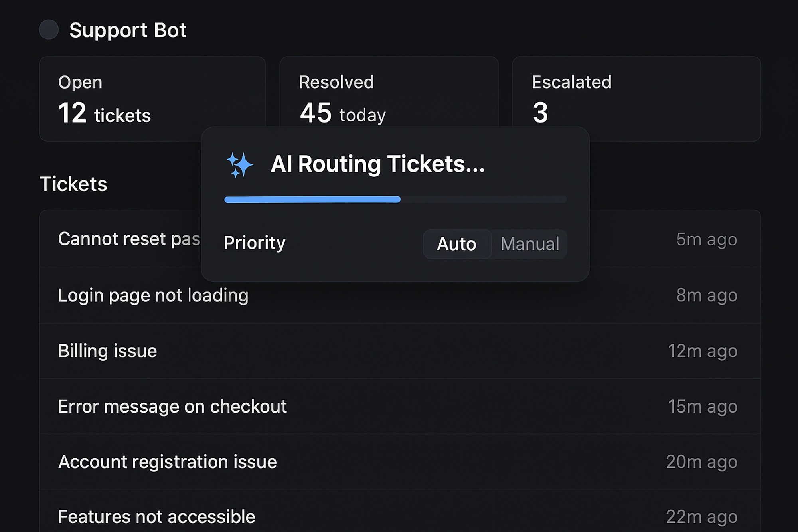Click the AI sparkle icon
Image resolution: width=798 pixels, height=532 pixels.
point(239,164)
